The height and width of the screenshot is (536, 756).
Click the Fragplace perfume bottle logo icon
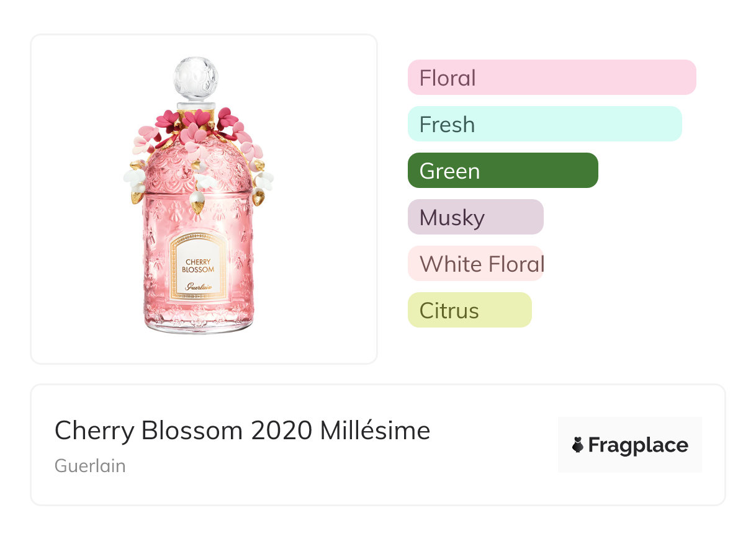[578, 445]
